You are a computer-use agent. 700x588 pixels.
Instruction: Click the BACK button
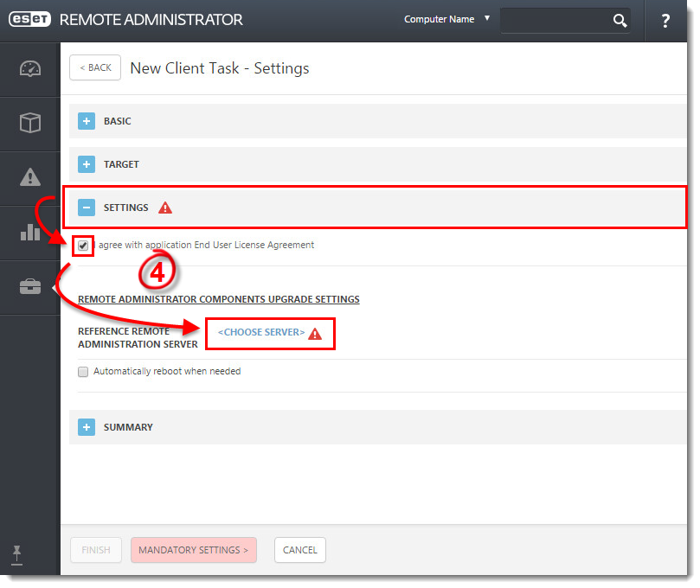[95, 67]
